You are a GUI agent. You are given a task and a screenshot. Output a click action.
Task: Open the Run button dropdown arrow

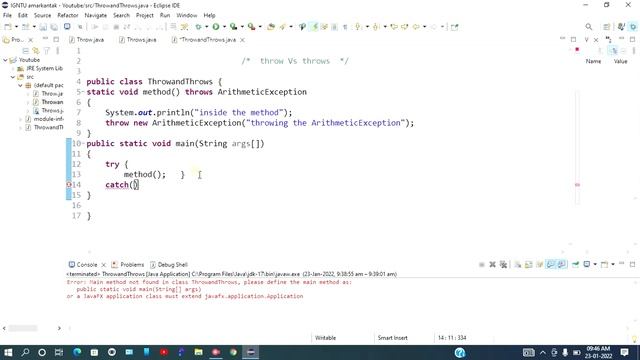pyautogui.click(x=224, y=27)
